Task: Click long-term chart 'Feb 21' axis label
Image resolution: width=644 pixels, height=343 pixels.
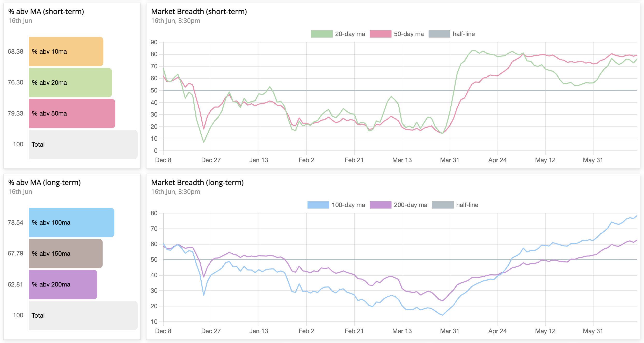Action: point(354,331)
